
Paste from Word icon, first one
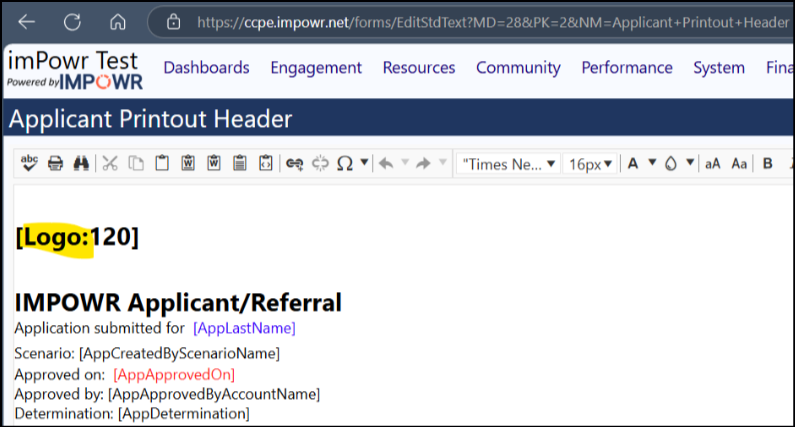coord(188,163)
